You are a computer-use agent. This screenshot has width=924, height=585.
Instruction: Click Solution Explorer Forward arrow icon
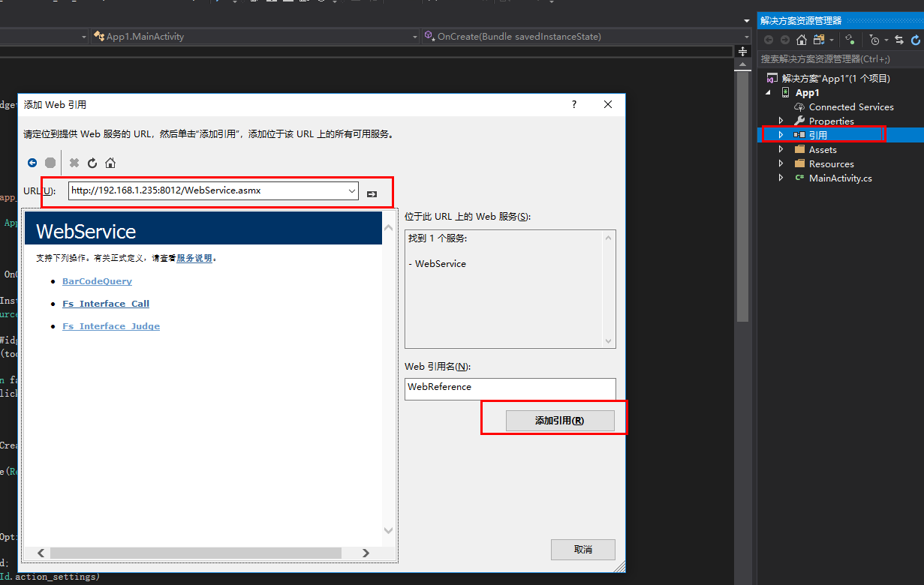coord(785,40)
